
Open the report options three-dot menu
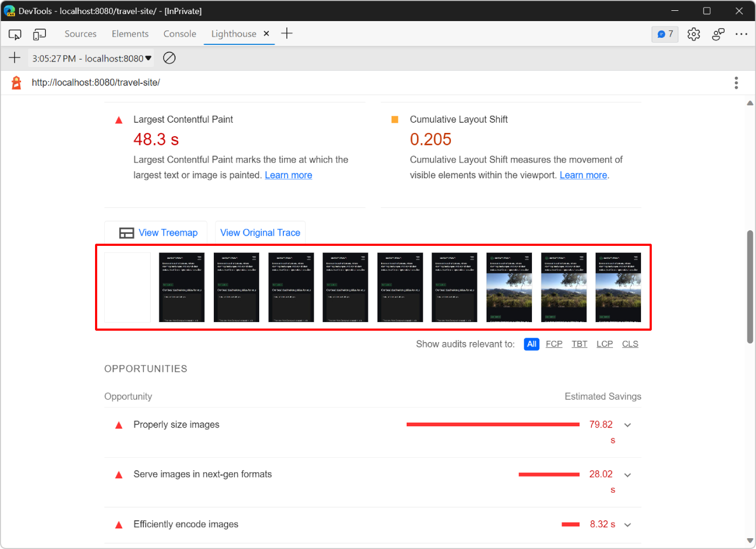click(x=736, y=82)
